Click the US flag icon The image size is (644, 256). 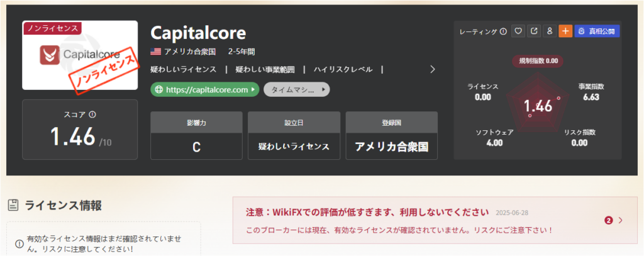[x=156, y=52]
